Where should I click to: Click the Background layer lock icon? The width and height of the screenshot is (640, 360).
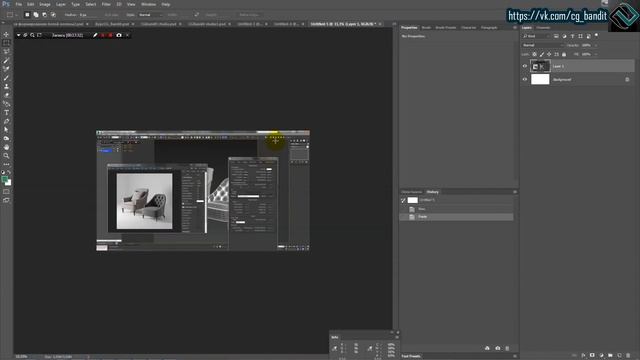(x=627, y=80)
